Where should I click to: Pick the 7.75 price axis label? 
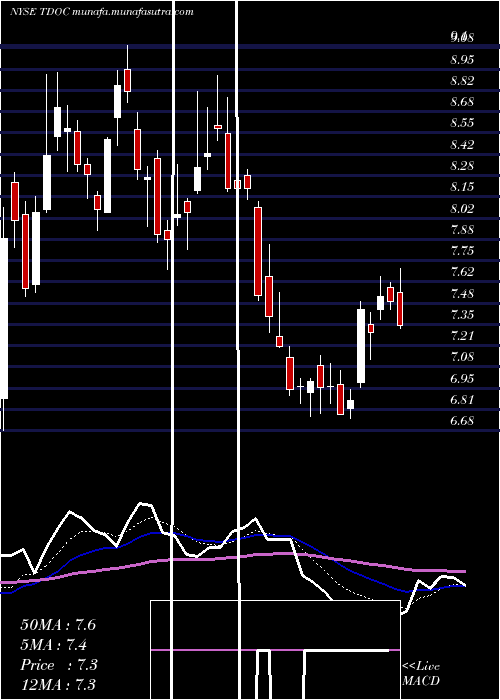pyautogui.click(x=462, y=251)
